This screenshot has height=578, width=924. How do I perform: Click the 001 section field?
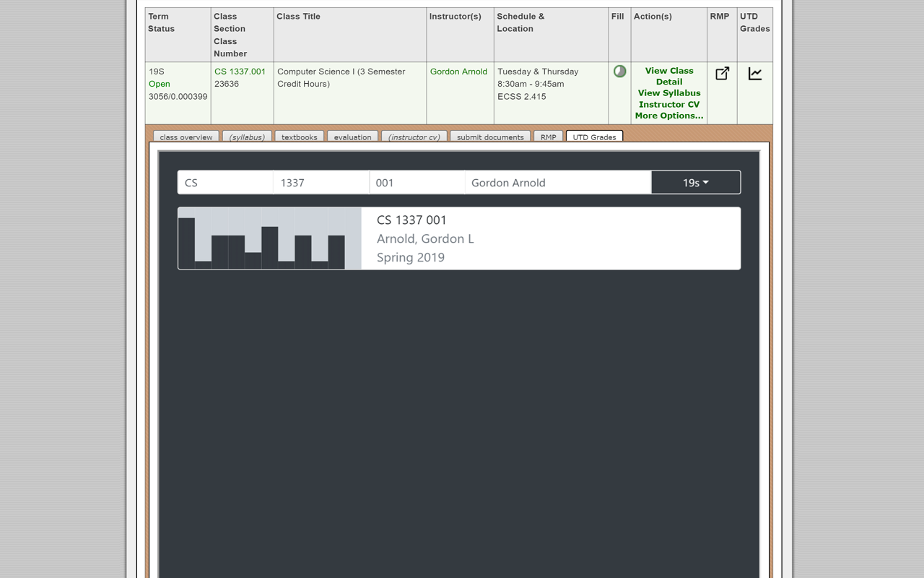point(417,183)
